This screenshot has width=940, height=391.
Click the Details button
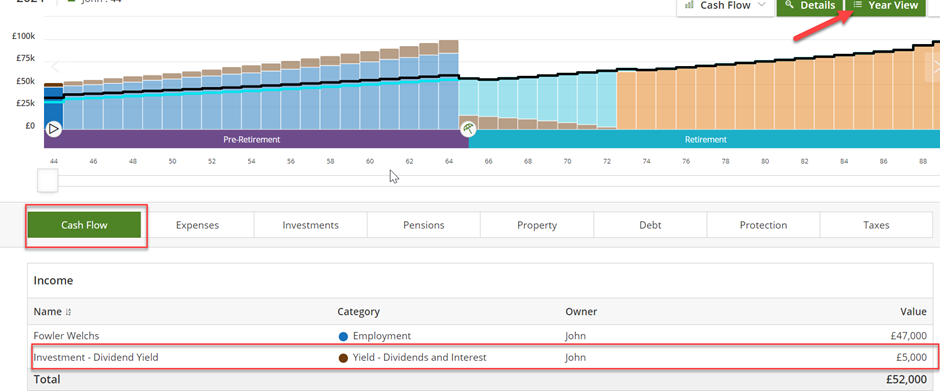811,5
